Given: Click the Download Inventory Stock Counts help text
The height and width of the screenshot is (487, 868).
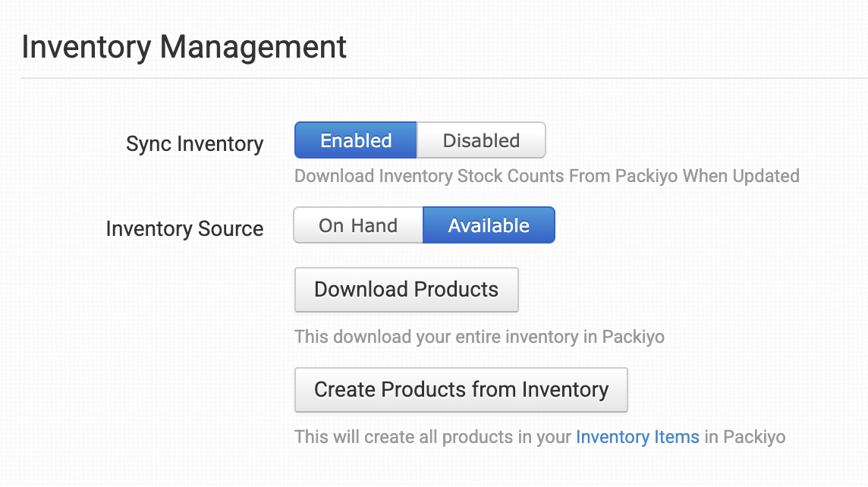Looking at the screenshot, I should pos(547,176).
